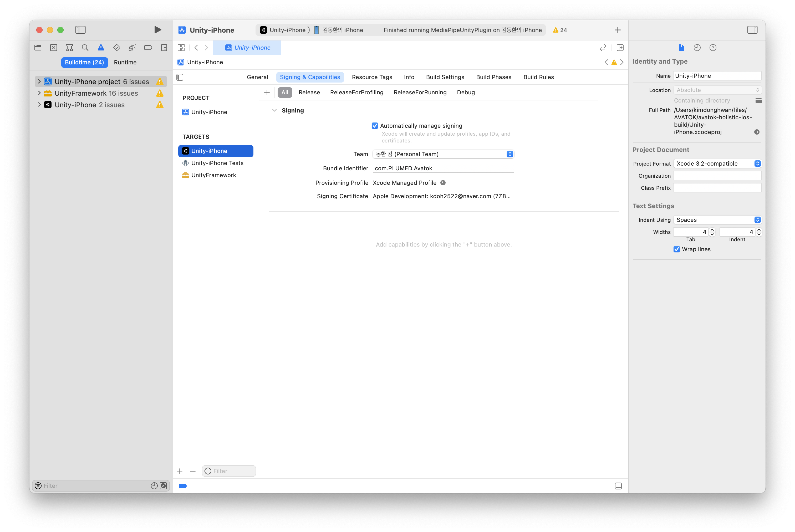Toggle Automatically manage signing checkbox

click(x=375, y=126)
